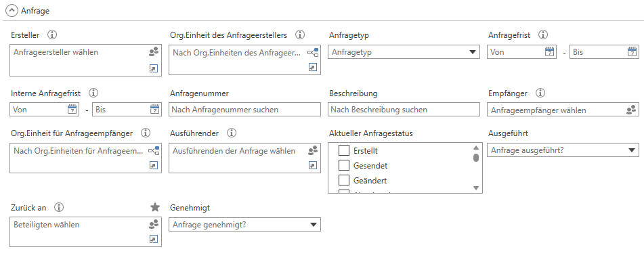
Task: Open popup arrow in Zurück an field
Action: 154,240
